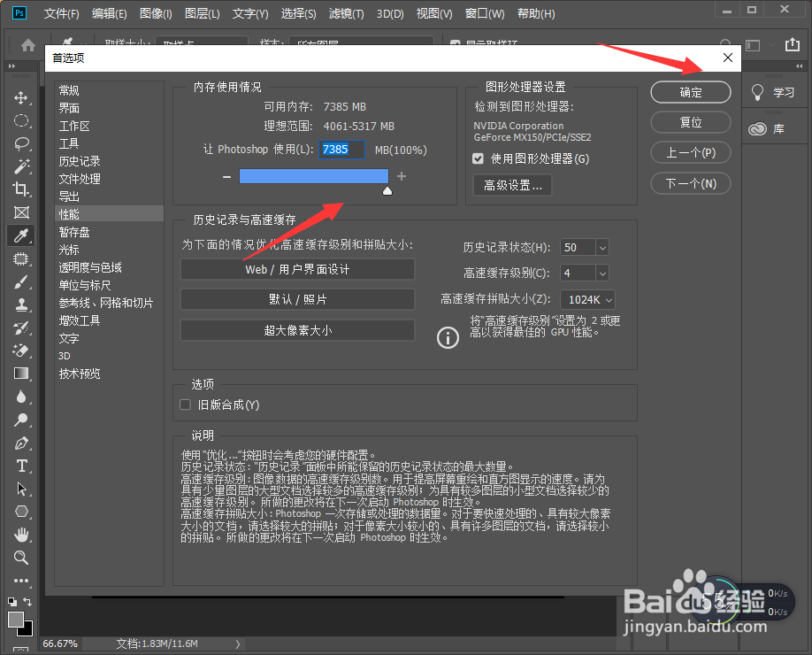Open the 图像(I) menu
Screen dimensions: 812x655
pos(156,14)
